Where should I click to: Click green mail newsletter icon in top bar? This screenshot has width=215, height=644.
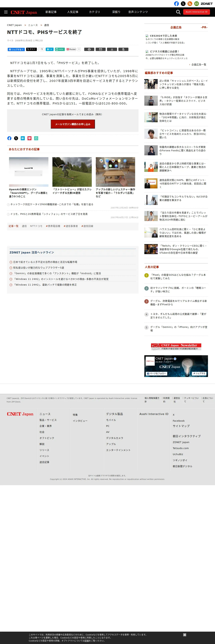[196, 4]
